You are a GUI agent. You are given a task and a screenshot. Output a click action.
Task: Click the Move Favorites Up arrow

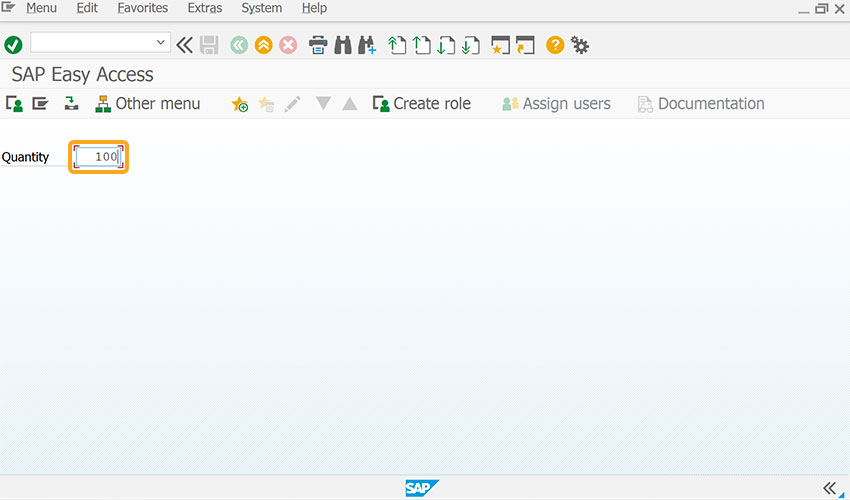coord(350,103)
